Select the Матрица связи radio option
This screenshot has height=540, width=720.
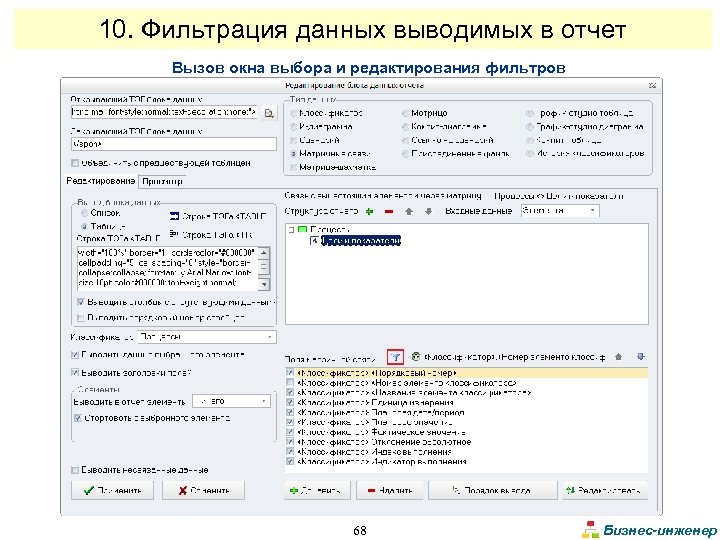293,154
